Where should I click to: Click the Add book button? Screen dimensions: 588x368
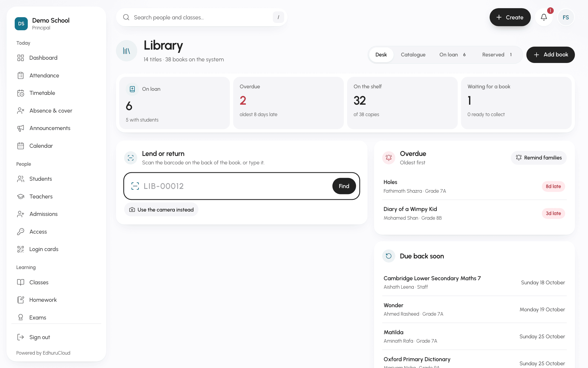(550, 55)
